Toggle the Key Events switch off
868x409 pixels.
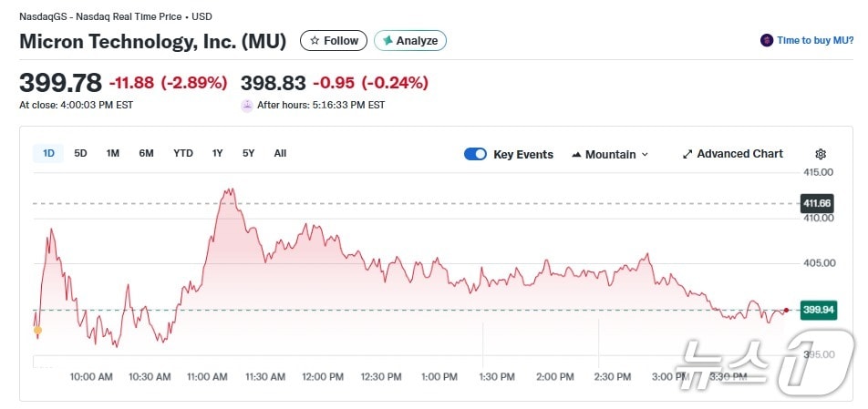point(475,154)
